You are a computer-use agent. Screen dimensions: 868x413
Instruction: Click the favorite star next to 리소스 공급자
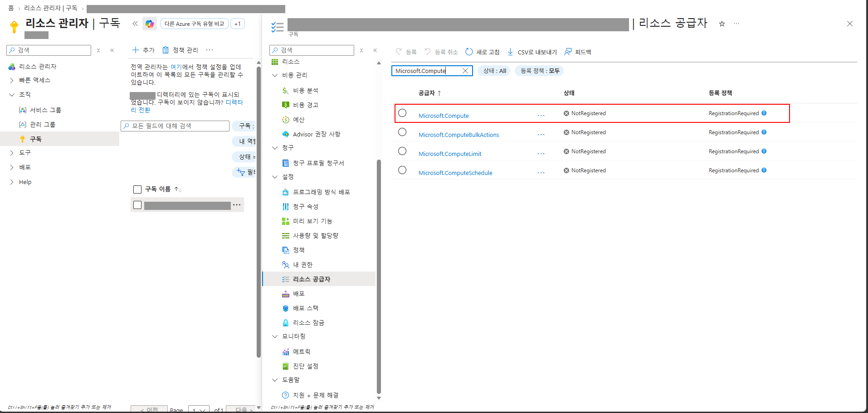[x=722, y=24]
